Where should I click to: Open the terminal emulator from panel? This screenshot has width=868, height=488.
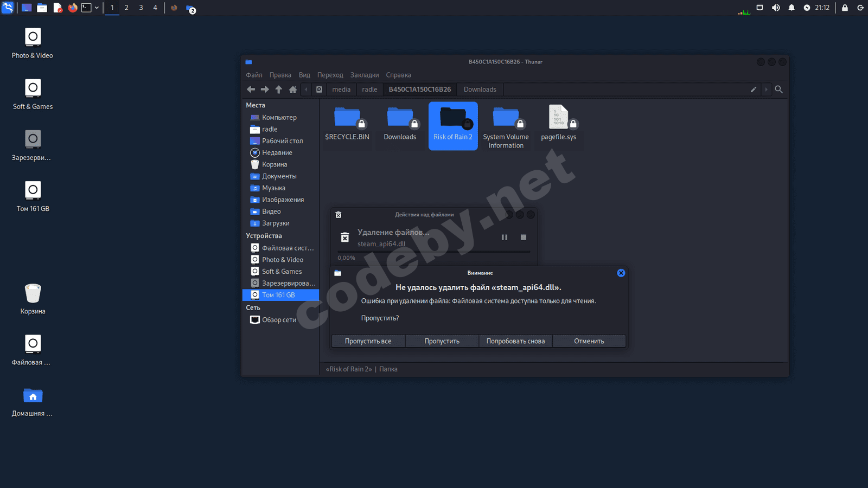pyautogui.click(x=86, y=8)
